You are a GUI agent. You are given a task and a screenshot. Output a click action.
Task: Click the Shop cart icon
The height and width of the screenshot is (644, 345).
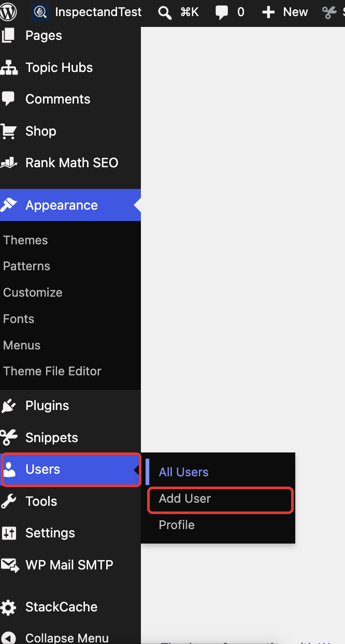tap(8, 131)
